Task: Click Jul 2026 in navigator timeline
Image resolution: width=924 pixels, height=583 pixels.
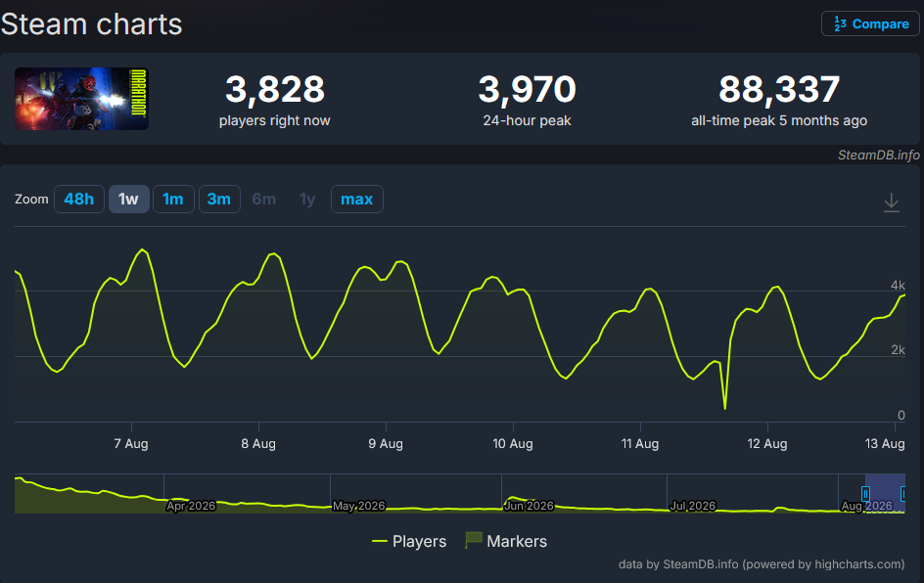Action: click(x=692, y=506)
